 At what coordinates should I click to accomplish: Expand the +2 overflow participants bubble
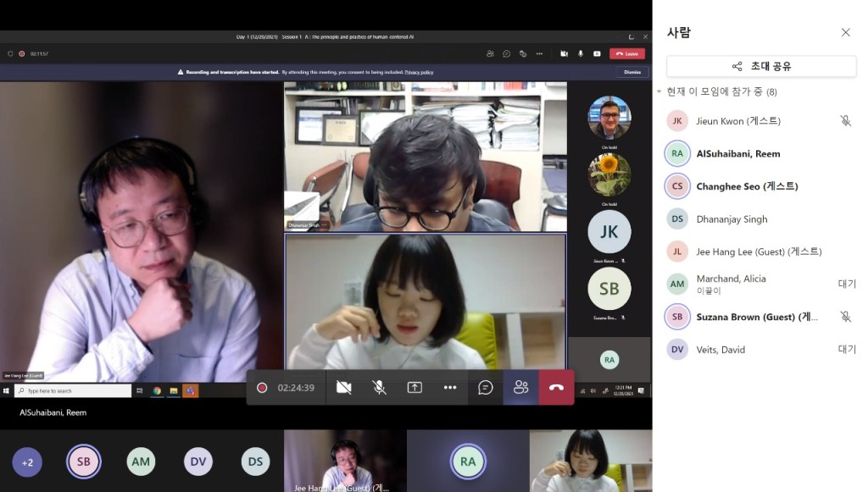click(27, 462)
